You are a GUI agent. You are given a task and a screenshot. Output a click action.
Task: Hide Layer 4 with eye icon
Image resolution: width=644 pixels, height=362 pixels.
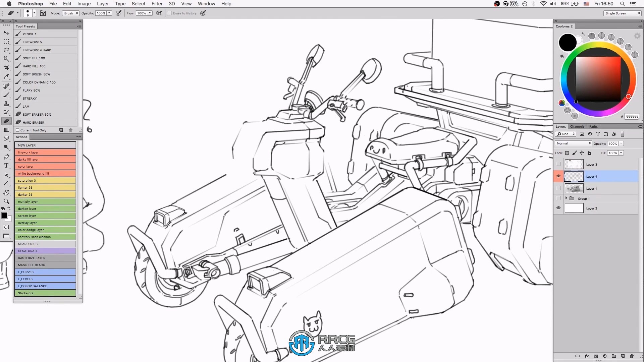point(558,176)
